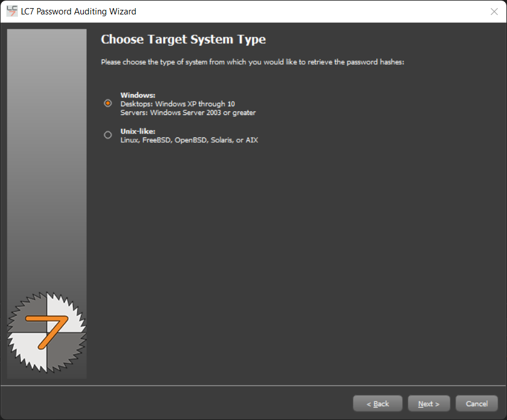Cancel the password auditing wizard
Image resolution: width=507 pixels, height=420 pixels.
pos(476,403)
